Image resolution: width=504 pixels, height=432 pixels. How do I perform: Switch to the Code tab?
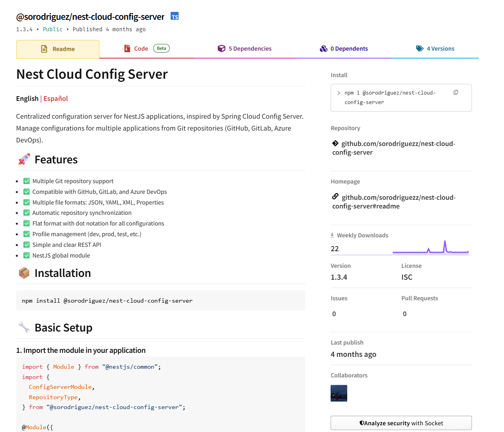(147, 49)
